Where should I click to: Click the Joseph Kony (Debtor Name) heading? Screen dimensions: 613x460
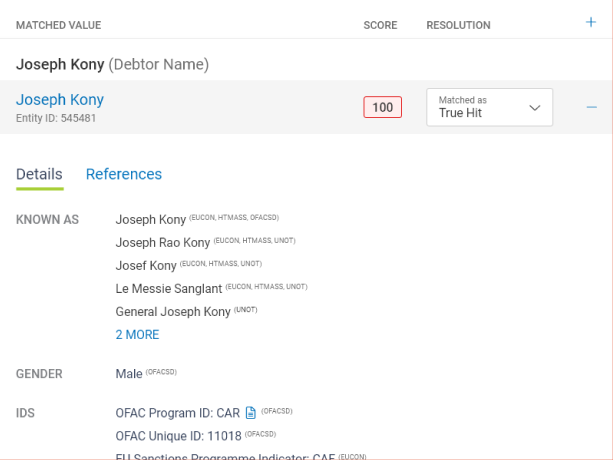click(112, 64)
